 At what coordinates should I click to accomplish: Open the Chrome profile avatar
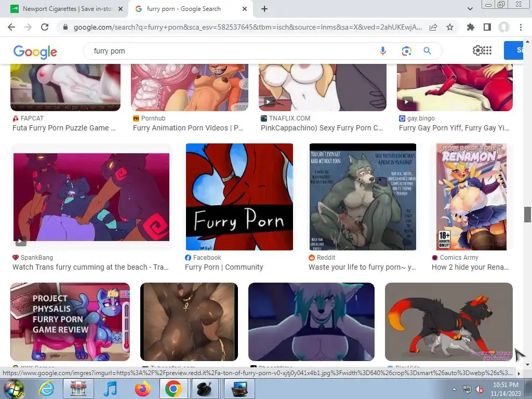click(x=504, y=27)
